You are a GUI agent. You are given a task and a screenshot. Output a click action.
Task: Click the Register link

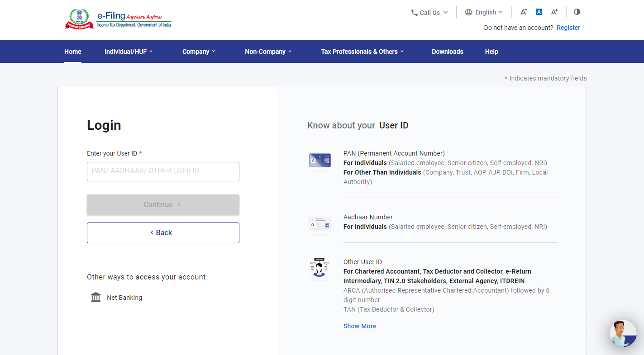pyautogui.click(x=568, y=28)
